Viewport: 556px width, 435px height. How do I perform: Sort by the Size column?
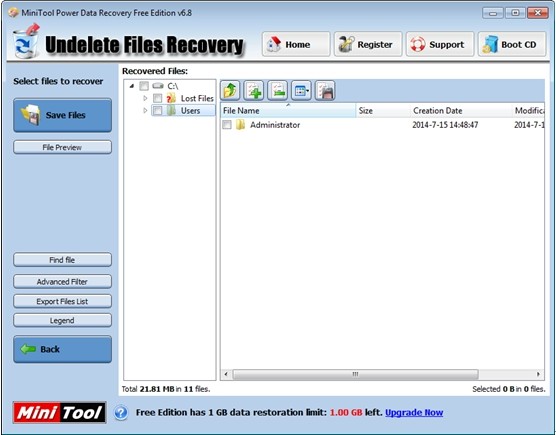click(x=383, y=111)
